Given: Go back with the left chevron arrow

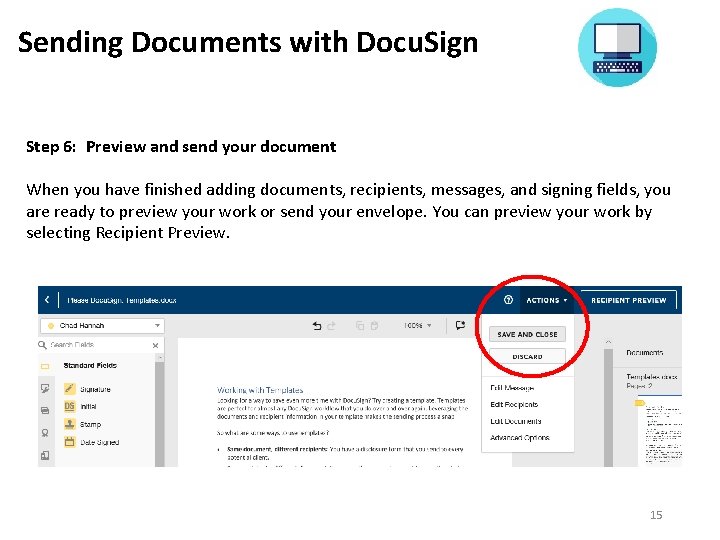Looking at the screenshot, I should [x=47, y=300].
